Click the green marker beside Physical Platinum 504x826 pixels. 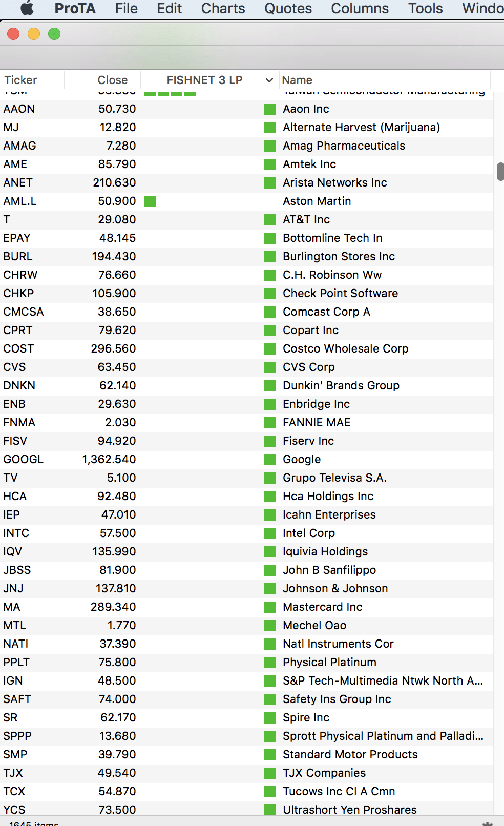[x=270, y=663]
